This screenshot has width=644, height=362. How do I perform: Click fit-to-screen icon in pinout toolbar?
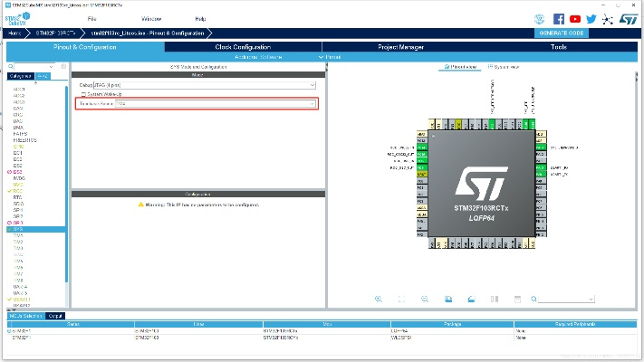click(401, 299)
